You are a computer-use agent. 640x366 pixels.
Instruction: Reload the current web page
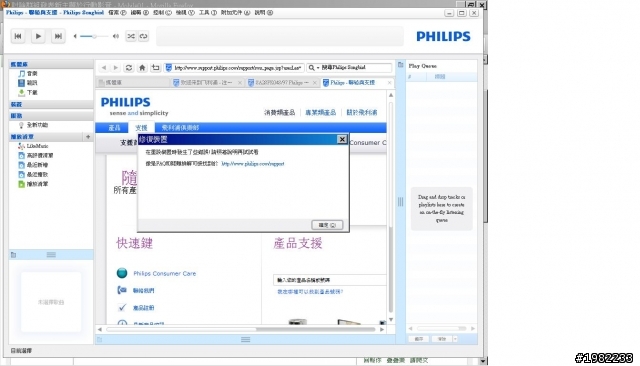point(129,68)
